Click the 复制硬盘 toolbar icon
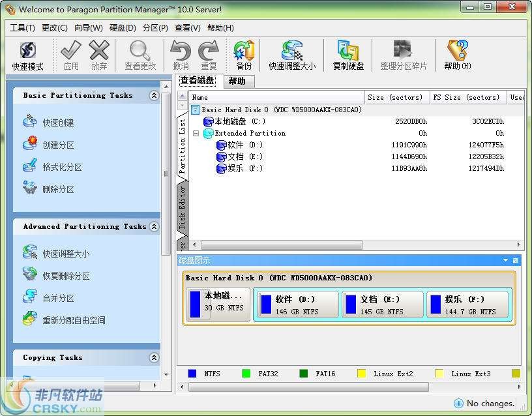Screen dimensions: 532x416 [x=347, y=53]
